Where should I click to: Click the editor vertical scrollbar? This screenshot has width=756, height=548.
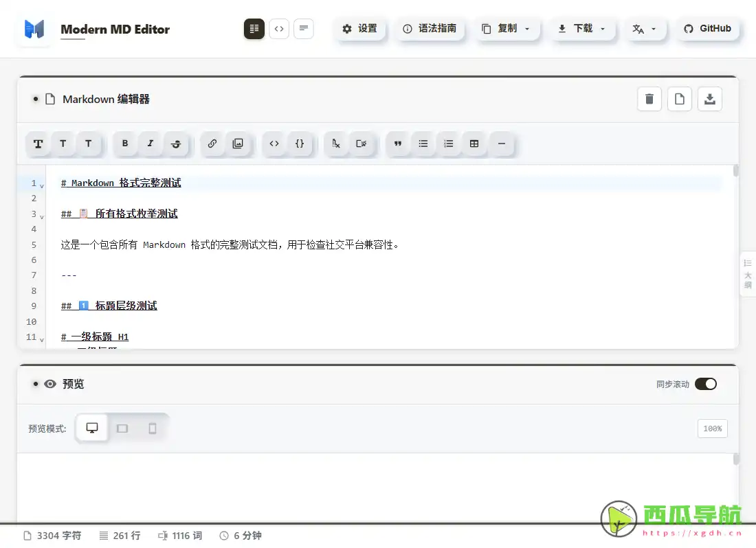tap(736, 171)
